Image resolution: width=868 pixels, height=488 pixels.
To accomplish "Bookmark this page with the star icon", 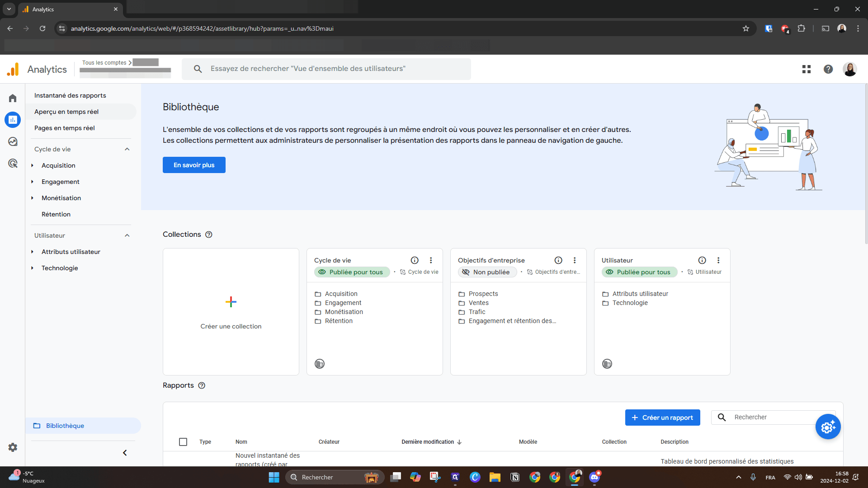I will (x=746, y=28).
